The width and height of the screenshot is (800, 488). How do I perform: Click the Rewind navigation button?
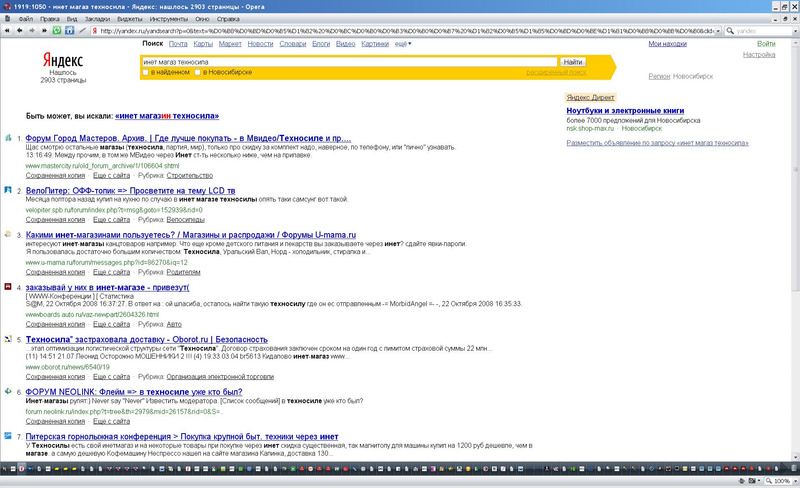[x=7, y=31]
